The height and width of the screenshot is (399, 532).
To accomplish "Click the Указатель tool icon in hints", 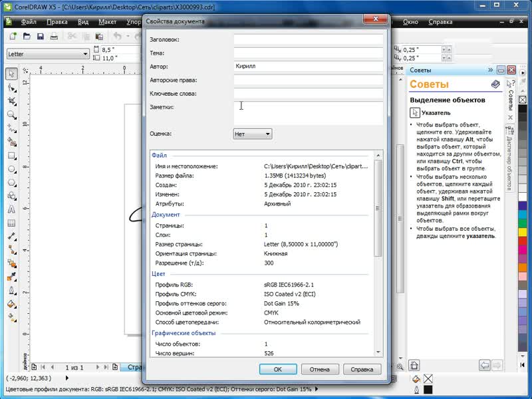I will (414, 112).
